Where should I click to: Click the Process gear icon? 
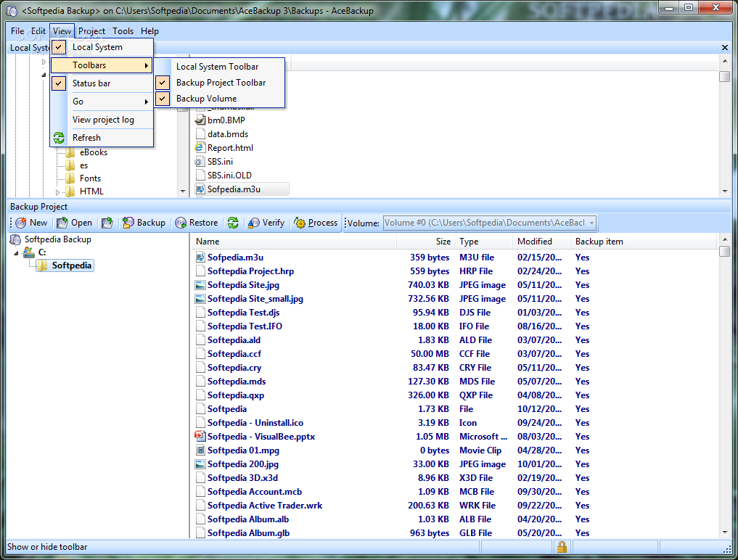click(300, 223)
